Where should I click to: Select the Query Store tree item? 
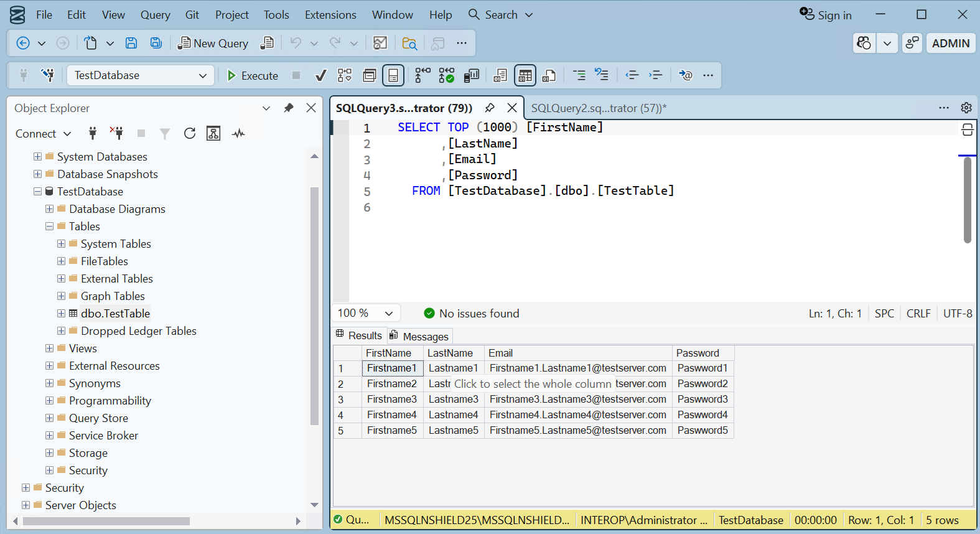(98, 418)
